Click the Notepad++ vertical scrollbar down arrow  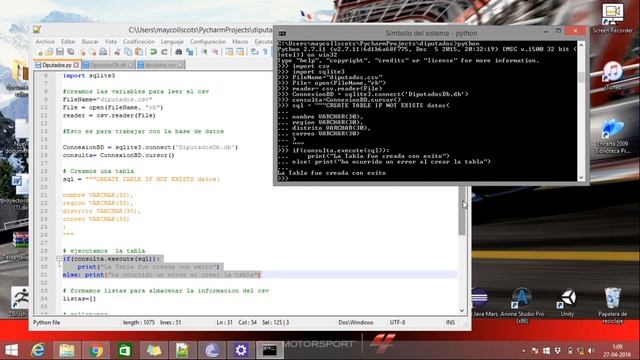(x=462, y=311)
